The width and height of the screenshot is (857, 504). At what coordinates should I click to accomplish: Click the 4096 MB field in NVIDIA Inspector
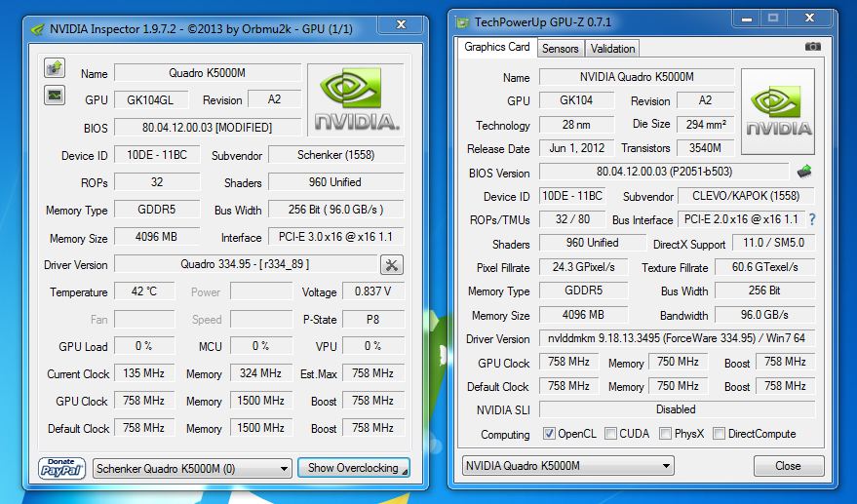pyautogui.click(x=157, y=237)
